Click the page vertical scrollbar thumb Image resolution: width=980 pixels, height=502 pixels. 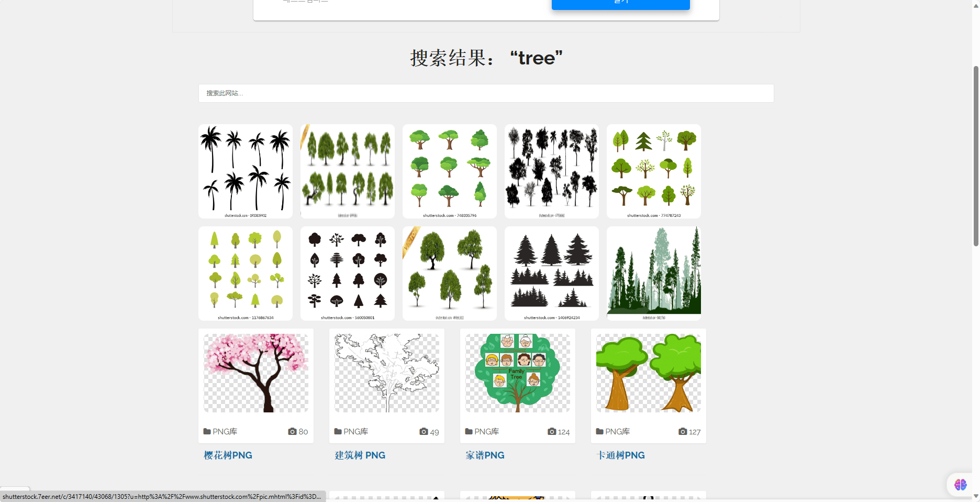[x=976, y=156]
